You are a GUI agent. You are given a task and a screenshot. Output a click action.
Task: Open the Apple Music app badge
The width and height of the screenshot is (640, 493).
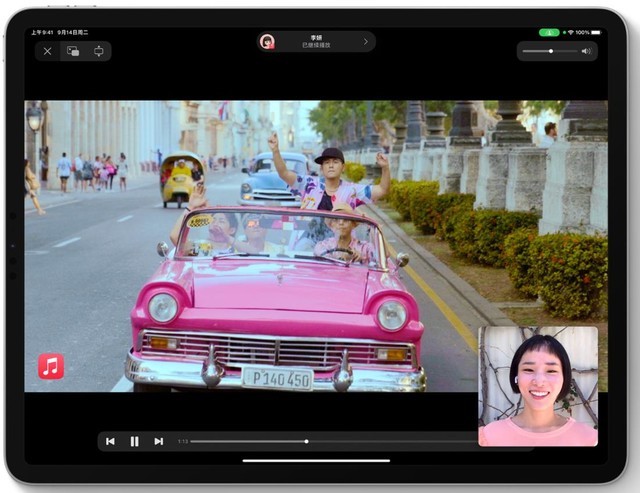(x=51, y=366)
